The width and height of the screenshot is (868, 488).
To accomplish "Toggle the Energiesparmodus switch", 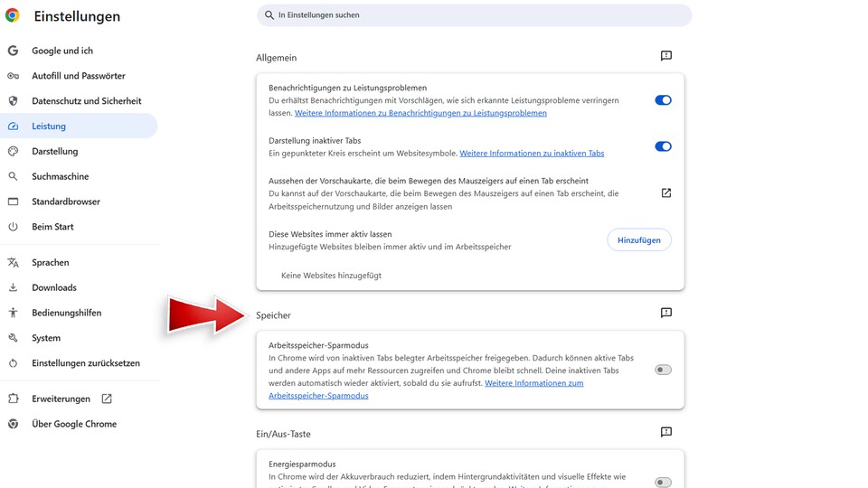I will click(x=663, y=483).
